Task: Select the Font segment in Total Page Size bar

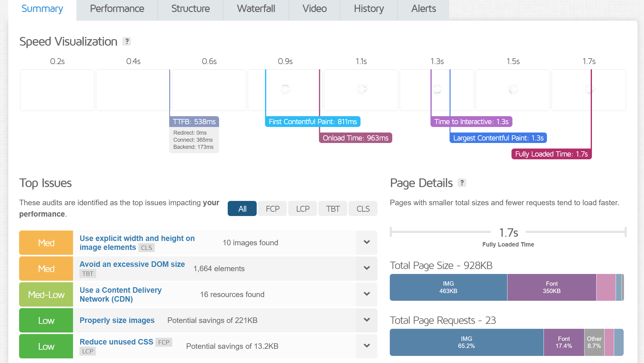Action: pyautogui.click(x=552, y=287)
